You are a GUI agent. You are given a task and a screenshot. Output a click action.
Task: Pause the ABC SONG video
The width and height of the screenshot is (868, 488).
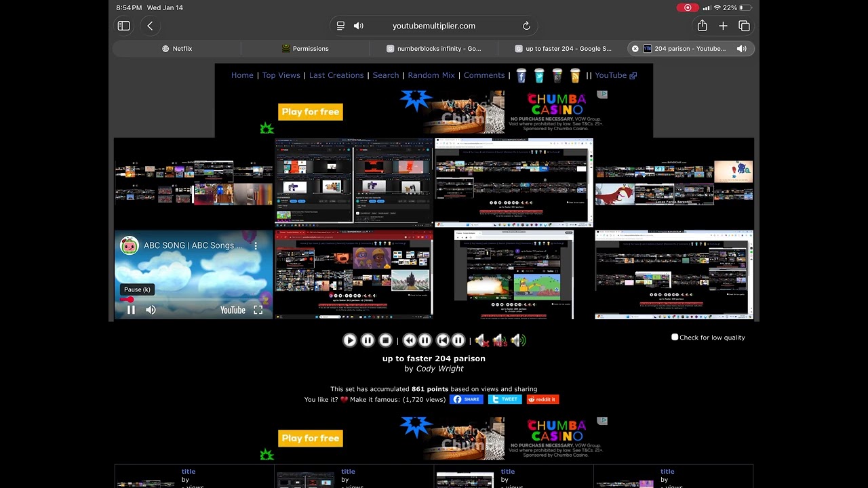coord(131,310)
